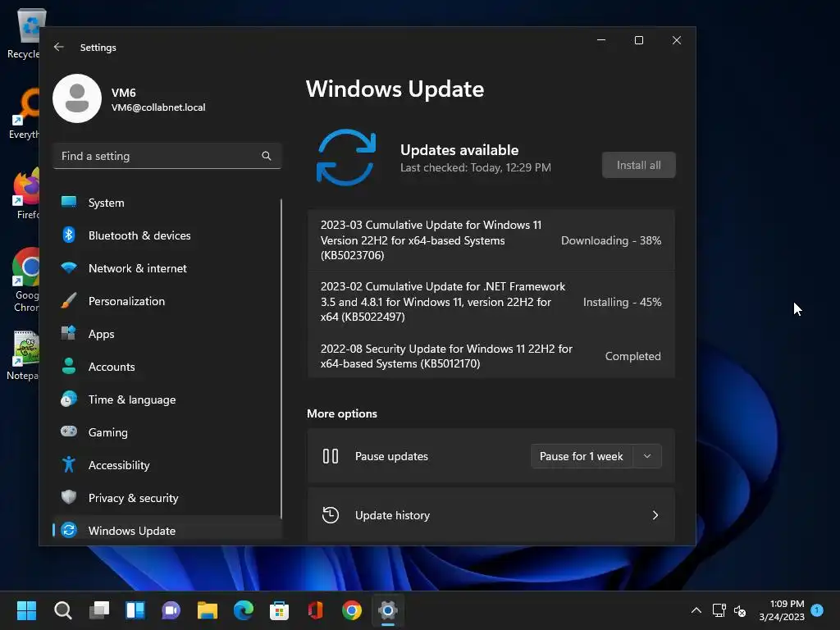Select Personalization settings
This screenshot has width=840, height=630.
coord(167,301)
